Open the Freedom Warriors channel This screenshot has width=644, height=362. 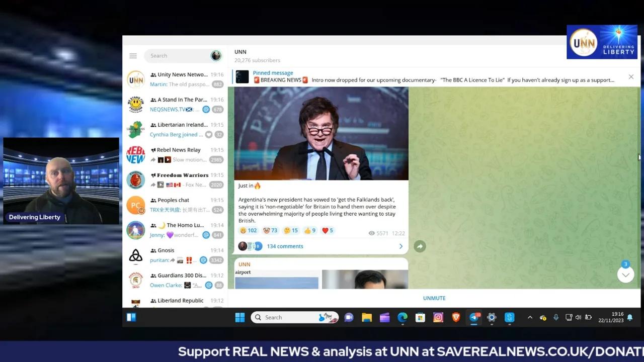(176, 180)
